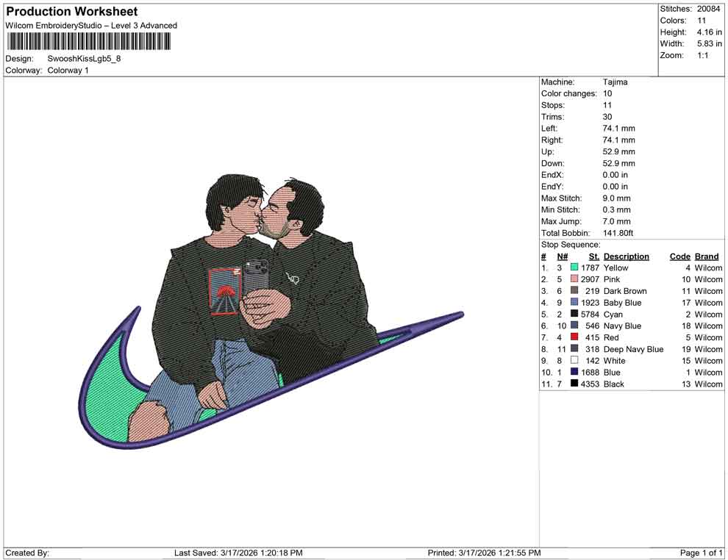Click the Black thread color swatch
This screenshot has width=728, height=560.
click(574, 383)
